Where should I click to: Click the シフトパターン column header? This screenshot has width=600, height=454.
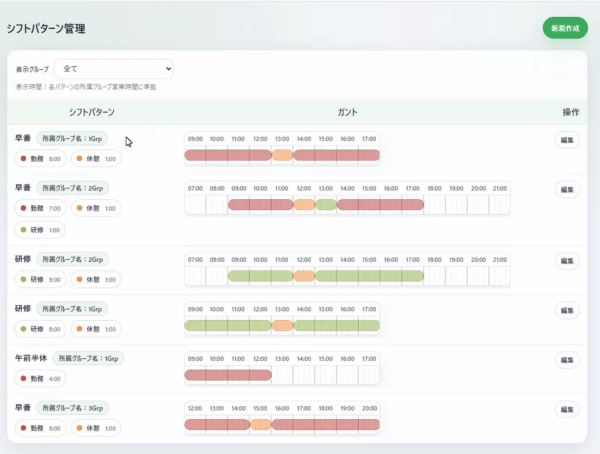pos(92,112)
